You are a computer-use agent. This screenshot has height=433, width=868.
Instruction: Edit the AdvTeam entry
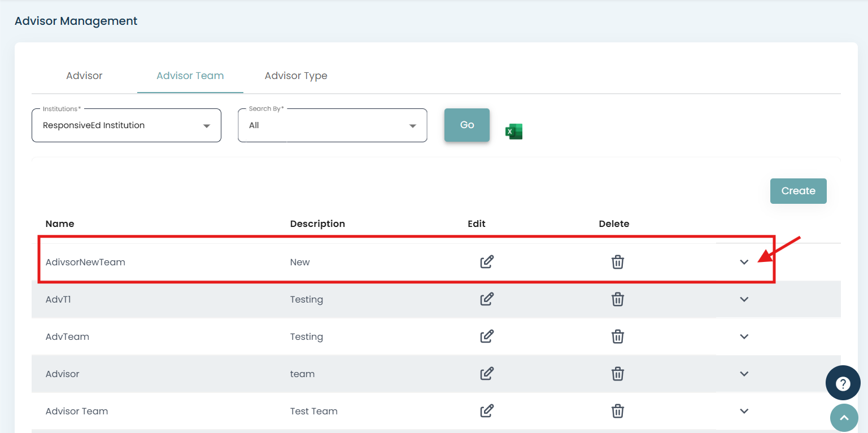487,336
